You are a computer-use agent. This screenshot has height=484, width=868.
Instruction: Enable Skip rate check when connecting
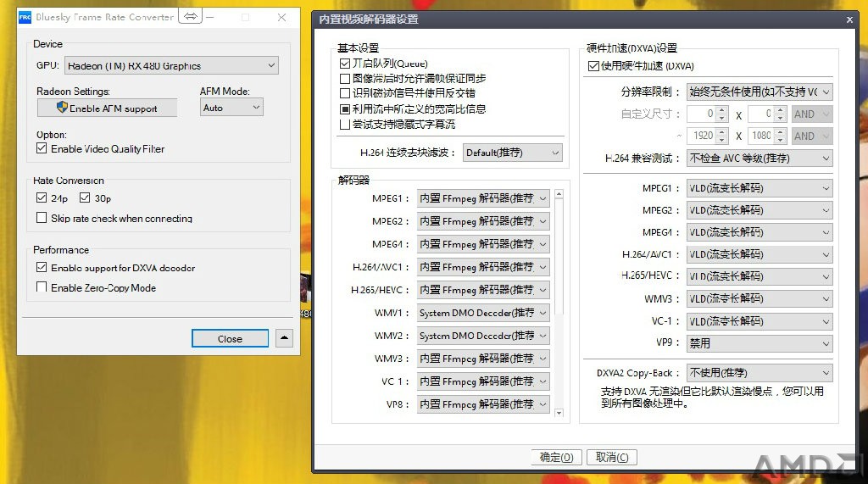[42, 218]
